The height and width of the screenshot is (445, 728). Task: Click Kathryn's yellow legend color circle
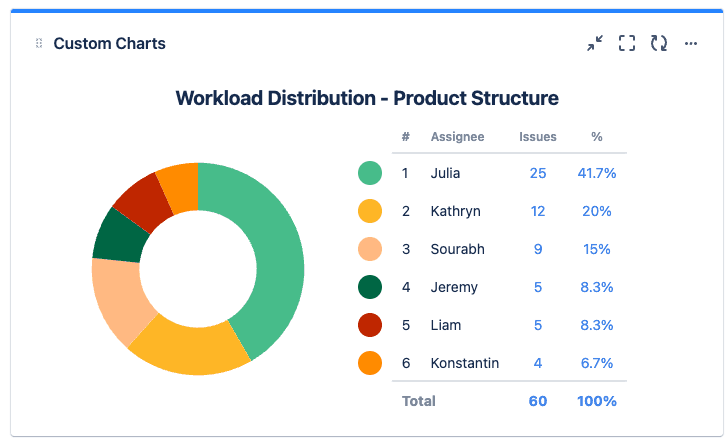(370, 211)
